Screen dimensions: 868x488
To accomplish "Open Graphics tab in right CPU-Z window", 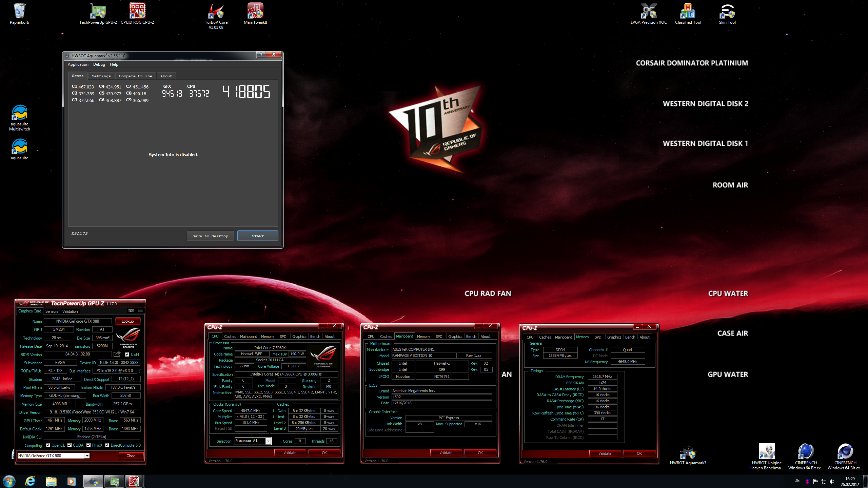I will pyautogui.click(x=614, y=337).
